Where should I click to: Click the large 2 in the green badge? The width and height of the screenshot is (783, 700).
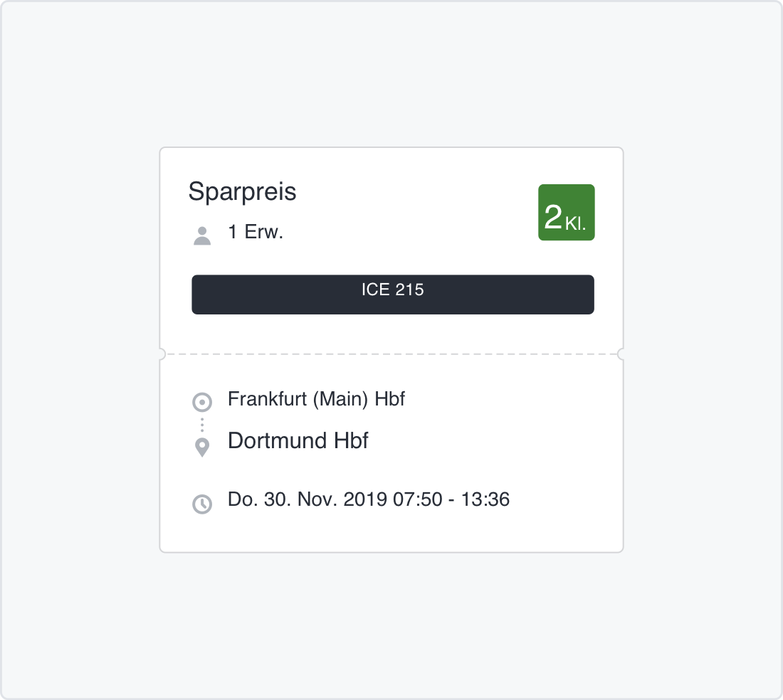pyautogui.click(x=553, y=216)
